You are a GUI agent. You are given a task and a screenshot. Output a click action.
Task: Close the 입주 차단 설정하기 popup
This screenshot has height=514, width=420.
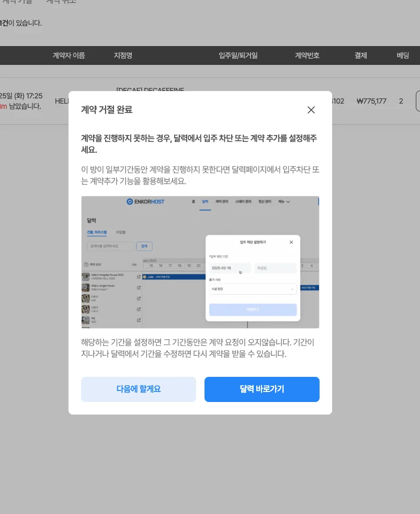pyautogui.click(x=291, y=241)
